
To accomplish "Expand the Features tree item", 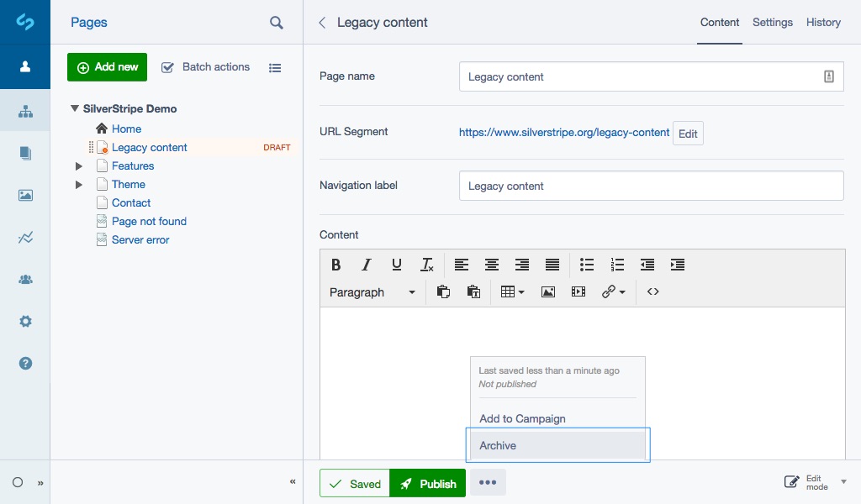I will (78, 165).
